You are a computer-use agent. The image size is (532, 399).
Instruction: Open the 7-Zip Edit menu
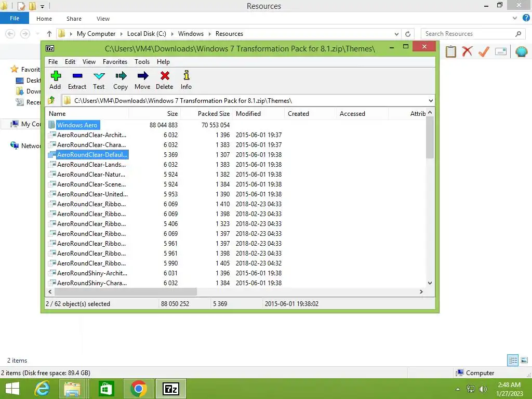point(70,62)
